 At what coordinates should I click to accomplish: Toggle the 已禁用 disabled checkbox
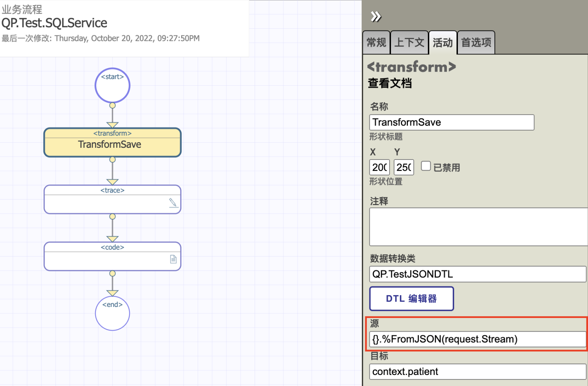click(426, 166)
